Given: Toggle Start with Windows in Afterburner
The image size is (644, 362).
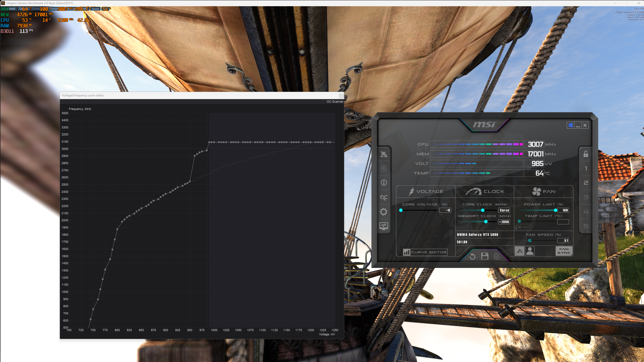Looking at the screenshot, I should click(571, 125).
